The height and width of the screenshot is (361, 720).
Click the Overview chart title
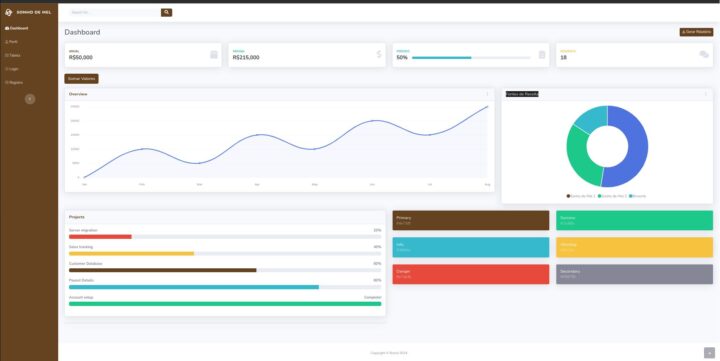(78, 94)
